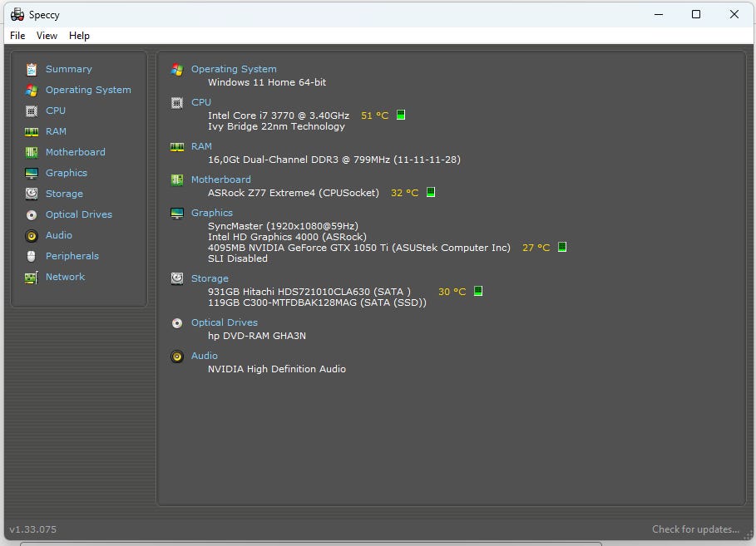This screenshot has width=756, height=546.
Task: Click the Operating System heading link in summary
Action: 234,69
